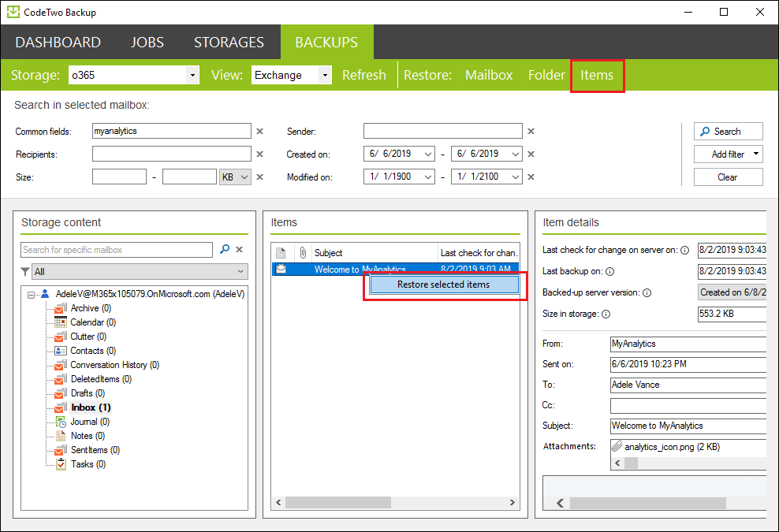Switch to the BACKUPS tab
Viewport: 779px width, 532px height.
(x=326, y=43)
